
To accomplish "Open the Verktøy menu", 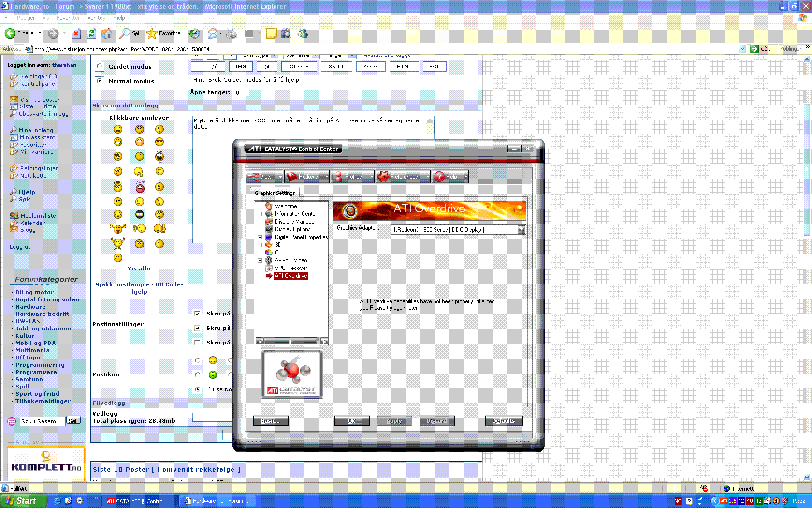I will [96, 18].
